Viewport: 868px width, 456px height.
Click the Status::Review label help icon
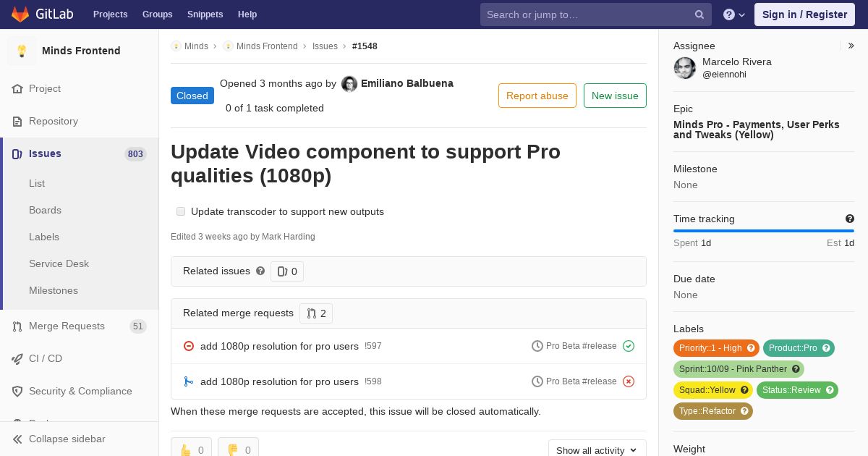pyautogui.click(x=830, y=390)
